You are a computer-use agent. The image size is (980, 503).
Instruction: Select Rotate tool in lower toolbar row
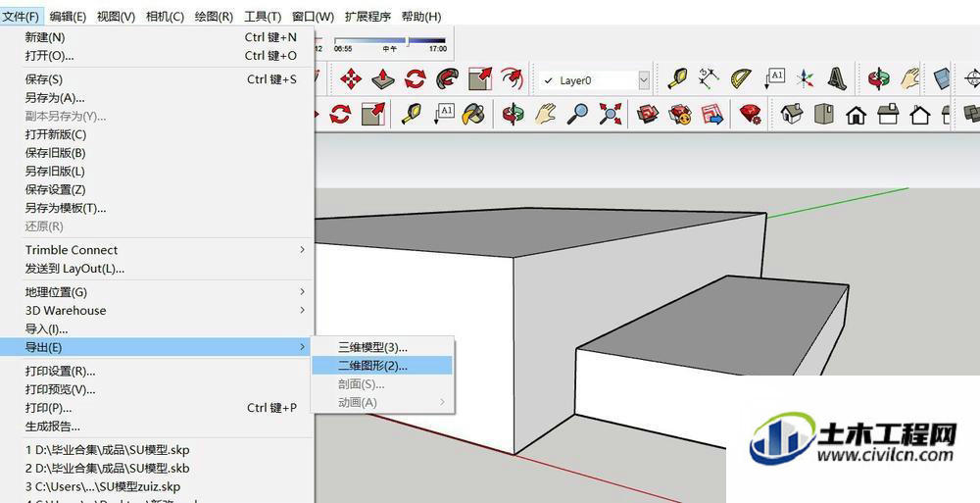341,114
